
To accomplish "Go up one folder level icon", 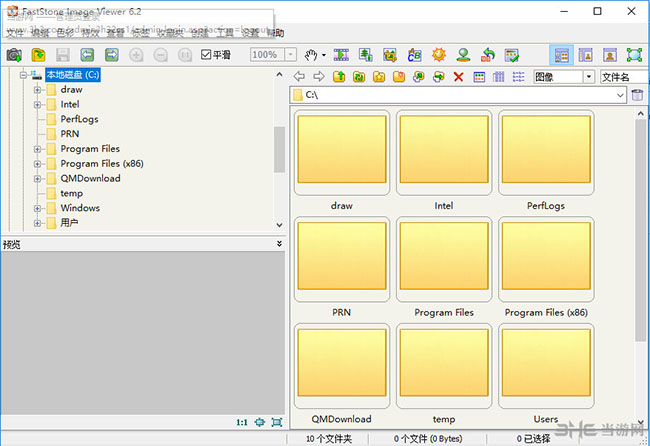I will point(339,77).
